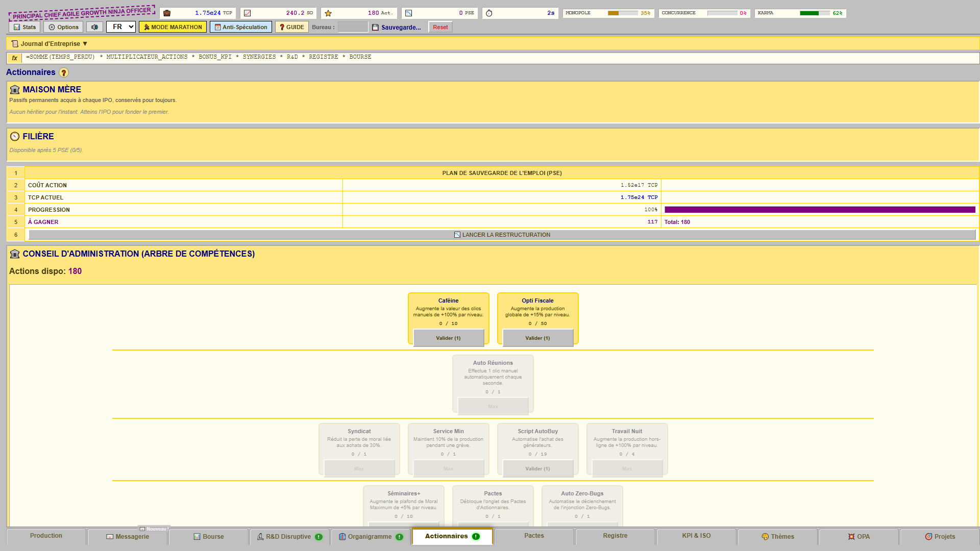This screenshot has width=980, height=551.
Task: Click the formula bar text
Action: (199, 57)
